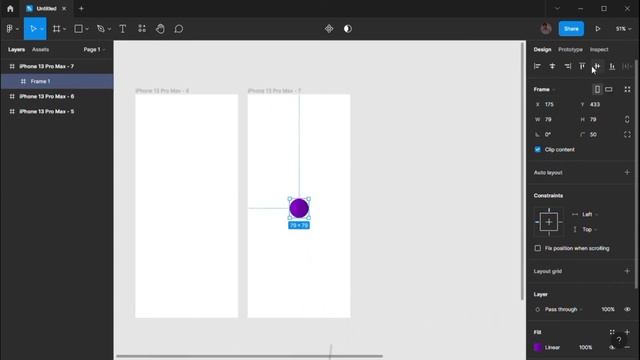
Task: Open the zoom level 51% dropdown
Action: click(x=623, y=29)
